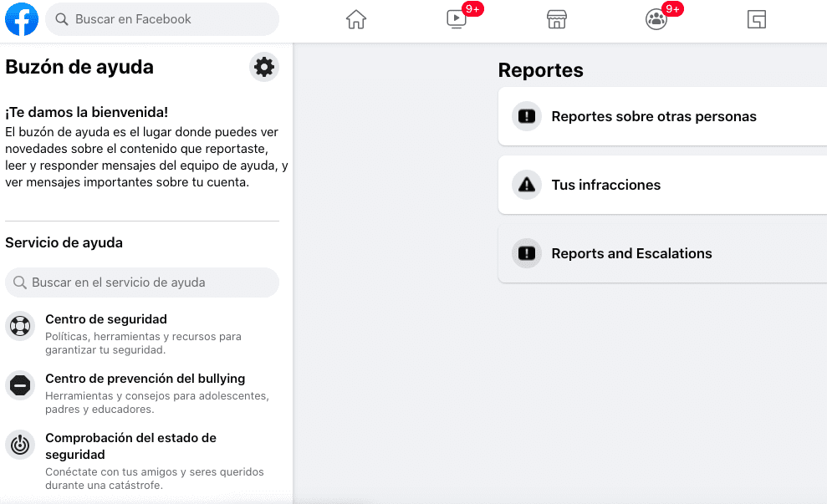Open Centro de prevención del bullying link
The width and height of the screenshot is (827, 504).
[x=145, y=379]
